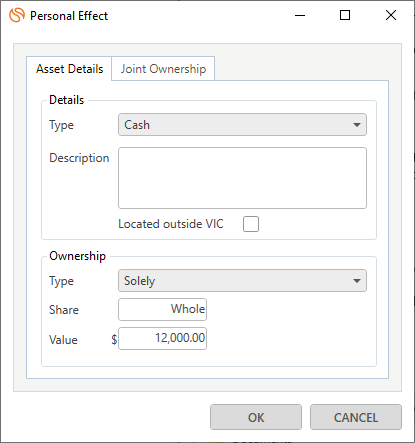Click the orange app logo icon
This screenshot has width=415, height=443.
[17, 15]
